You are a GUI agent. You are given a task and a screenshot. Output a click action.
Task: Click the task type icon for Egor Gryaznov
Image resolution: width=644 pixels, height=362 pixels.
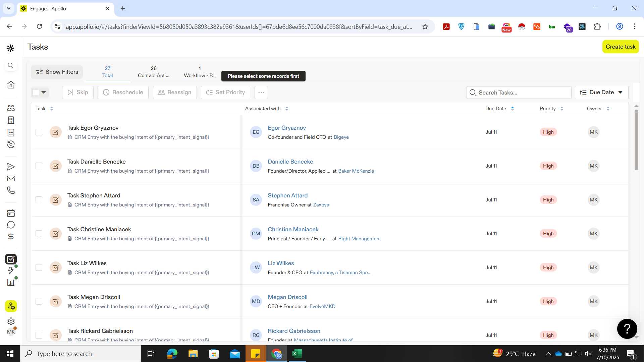click(x=56, y=132)
